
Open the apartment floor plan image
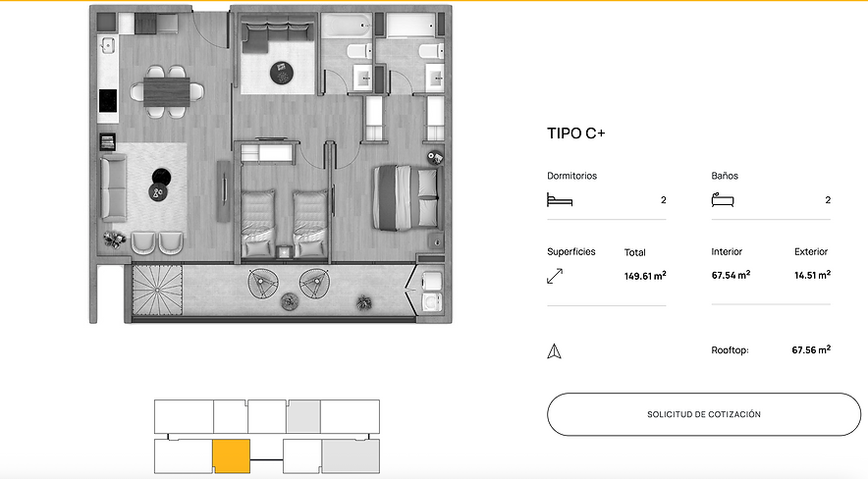[x=271, y=164]
